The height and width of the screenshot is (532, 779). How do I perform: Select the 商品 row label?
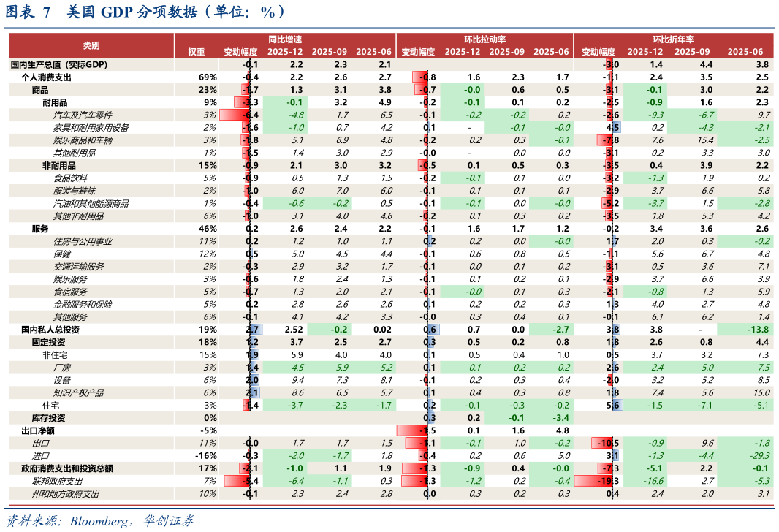click(x=41, y=90)
